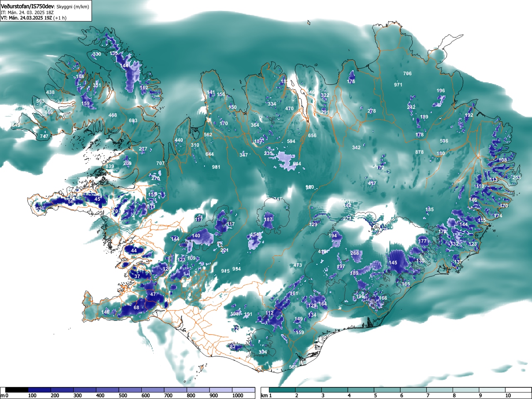The width and height of the screenshot is (532, 399).
Task: Click the visibility value '330' in the northwest
Action: click(97, 54)
